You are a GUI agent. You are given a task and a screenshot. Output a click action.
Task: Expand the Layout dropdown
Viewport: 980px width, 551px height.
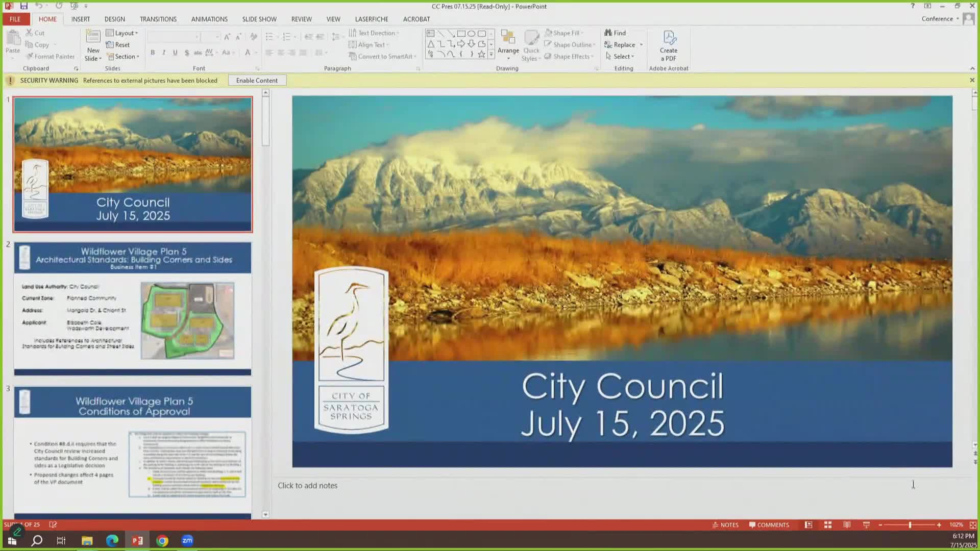click(122, 33)
